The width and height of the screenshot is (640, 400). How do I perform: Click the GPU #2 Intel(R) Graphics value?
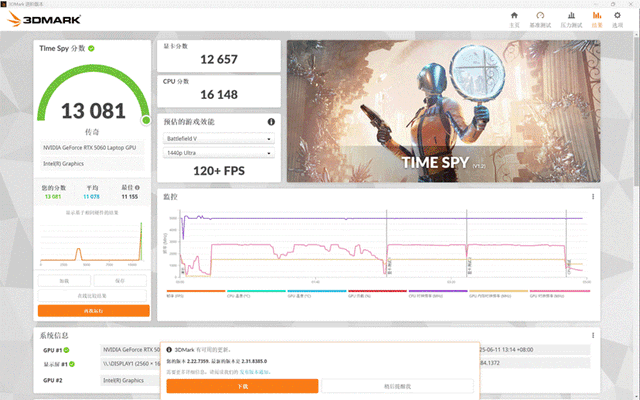click(x=123, y=380)
